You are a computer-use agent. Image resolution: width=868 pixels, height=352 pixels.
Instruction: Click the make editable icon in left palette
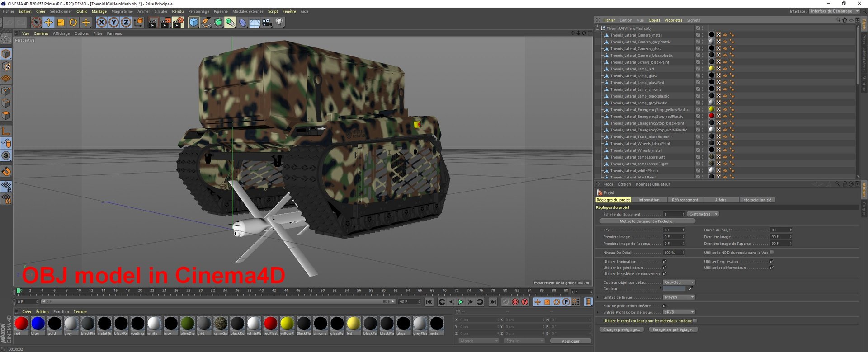pyautogui.click(x=6, y=38)
